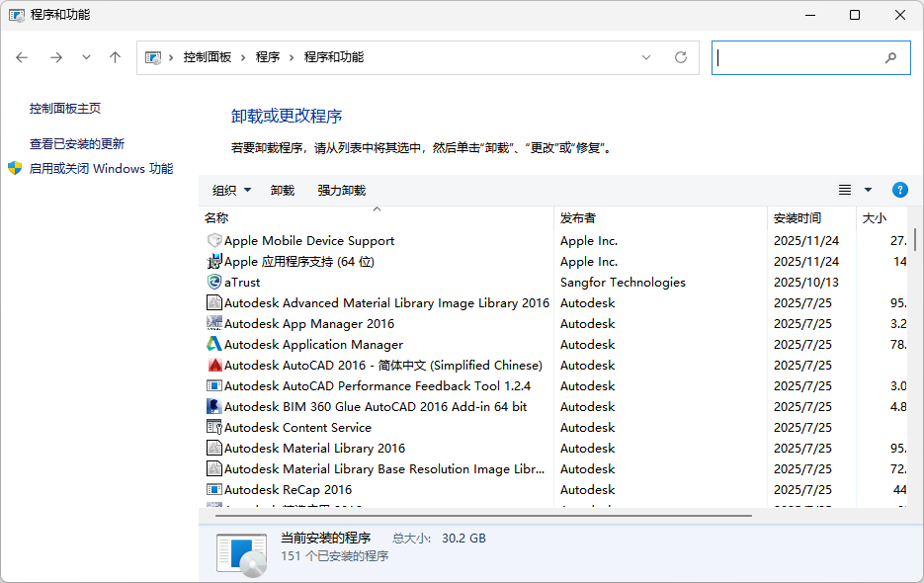Select 'Autodesk App Manager 2016' name
Image resolution: width=924 pixels, height=583 pixels.
click(309, 324)
